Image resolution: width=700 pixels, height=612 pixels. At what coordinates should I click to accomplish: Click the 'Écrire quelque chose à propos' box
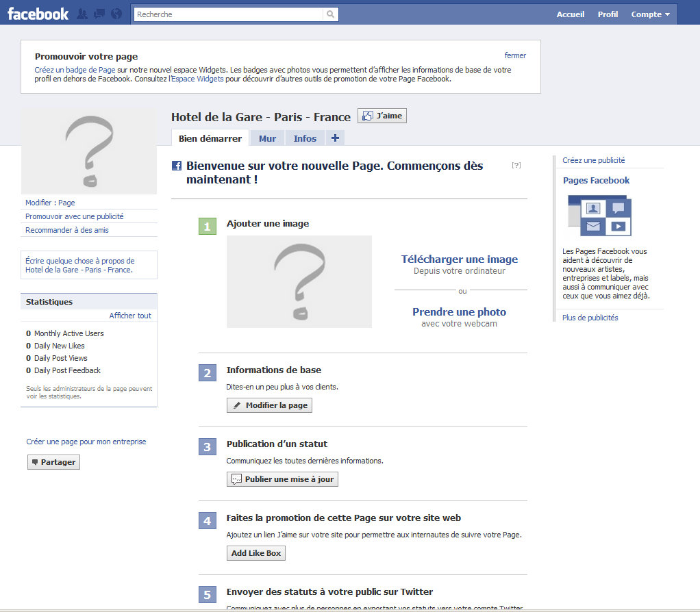click(89, 265)
